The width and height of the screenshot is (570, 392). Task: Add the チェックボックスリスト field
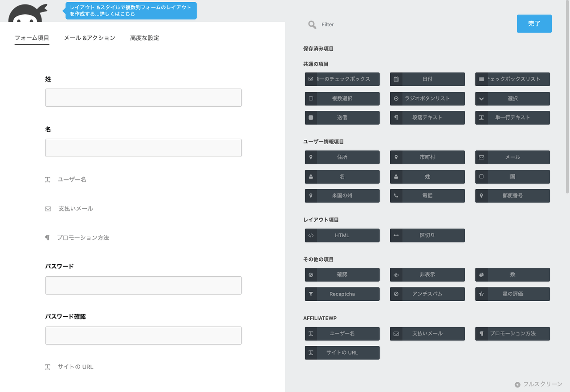[513, 79]
